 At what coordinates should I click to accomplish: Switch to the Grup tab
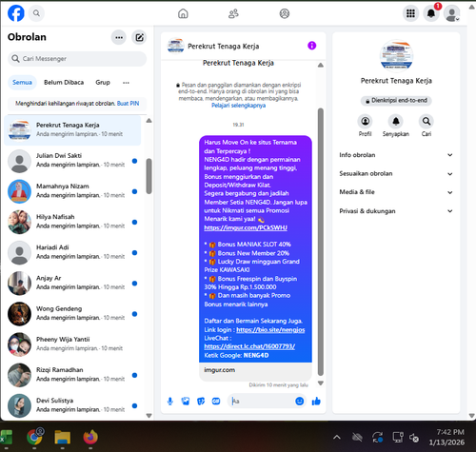[103, 83]
